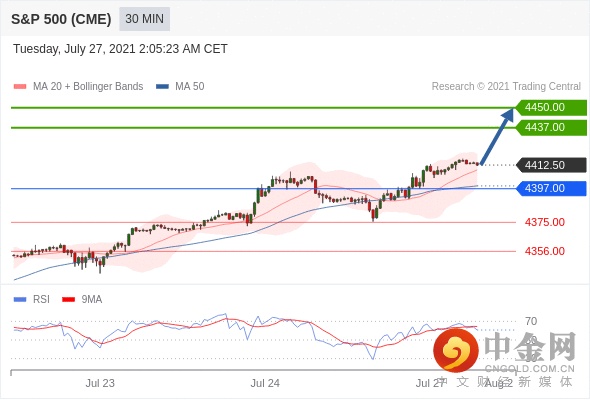
Task: Click the 30 MIN timeframe button
Action: click(144, 19)
